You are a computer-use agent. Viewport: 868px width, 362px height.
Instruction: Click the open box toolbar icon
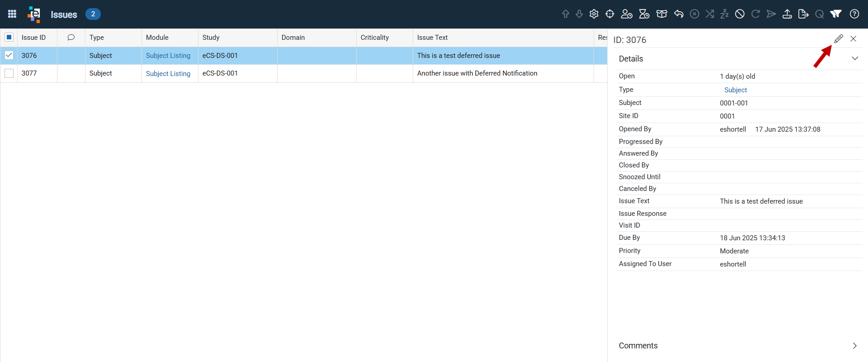click(x=662, y=14)
